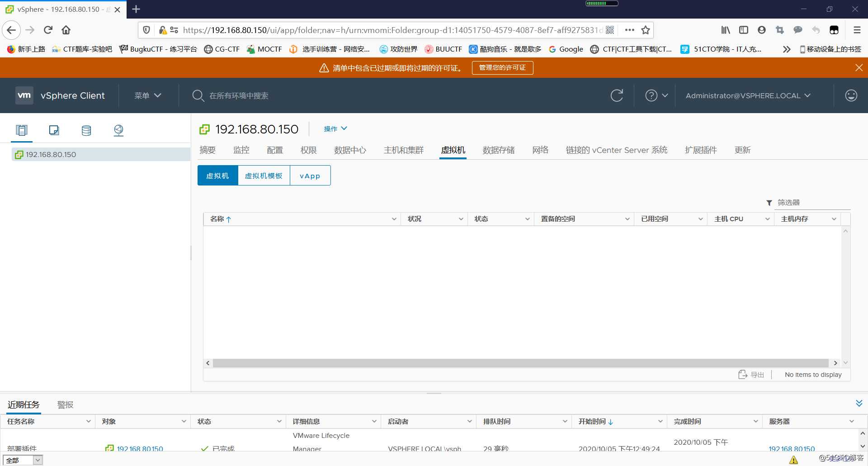Screen dimensions: 868x466
Task: Click the 管理您的许可证 button
Action: click(503, 68)
